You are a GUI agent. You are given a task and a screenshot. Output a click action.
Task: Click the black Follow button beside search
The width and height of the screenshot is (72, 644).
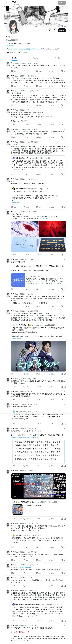(62, 30)
